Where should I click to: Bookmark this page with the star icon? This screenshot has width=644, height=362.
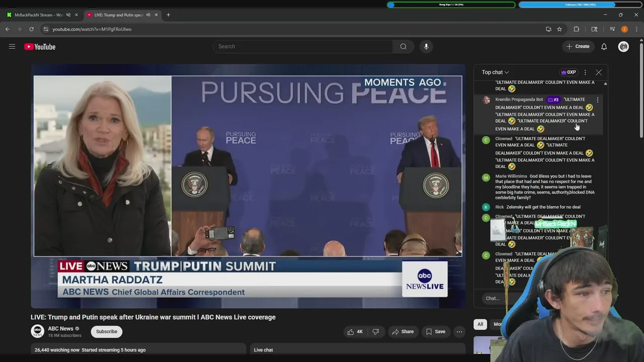click(559, 29)
